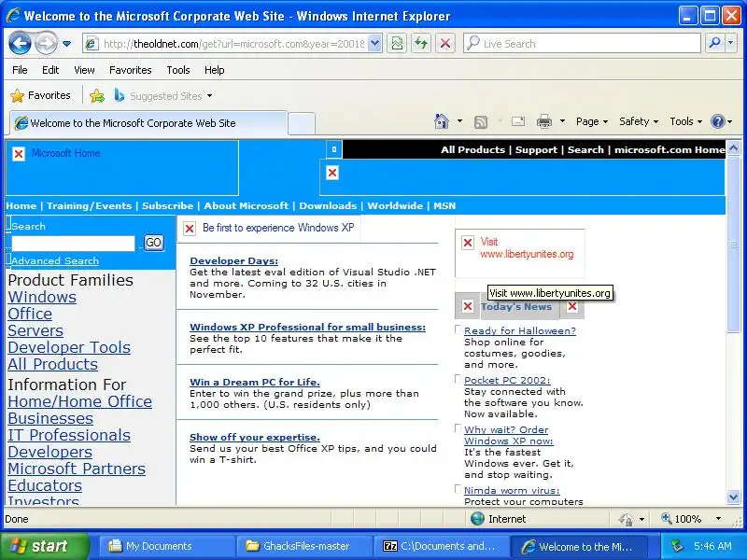Print the page with the printer icon

coord(544,122)
